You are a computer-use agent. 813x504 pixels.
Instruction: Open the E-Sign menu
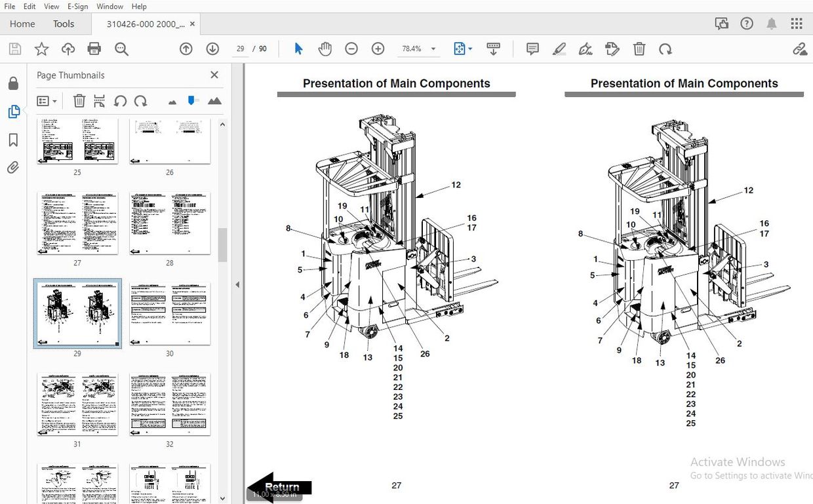pos(77,7)
